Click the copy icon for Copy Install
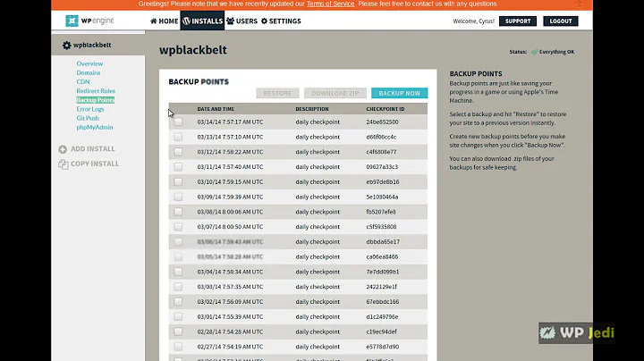The height and width of the screenshot is (361, 644). pos(64,164)
